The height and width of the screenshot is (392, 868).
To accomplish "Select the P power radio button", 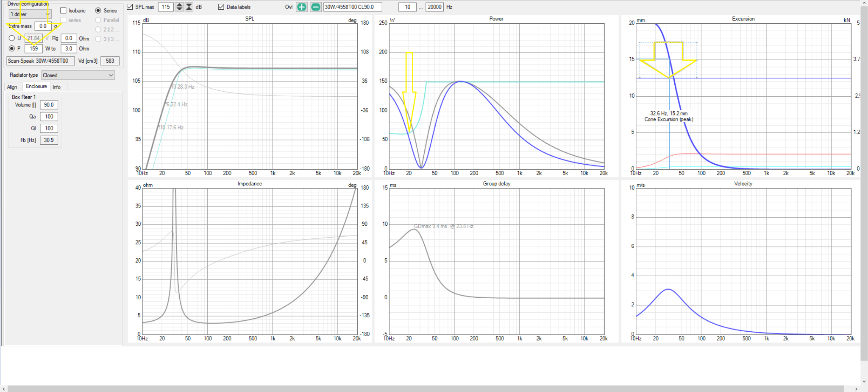I will [12, 48].
